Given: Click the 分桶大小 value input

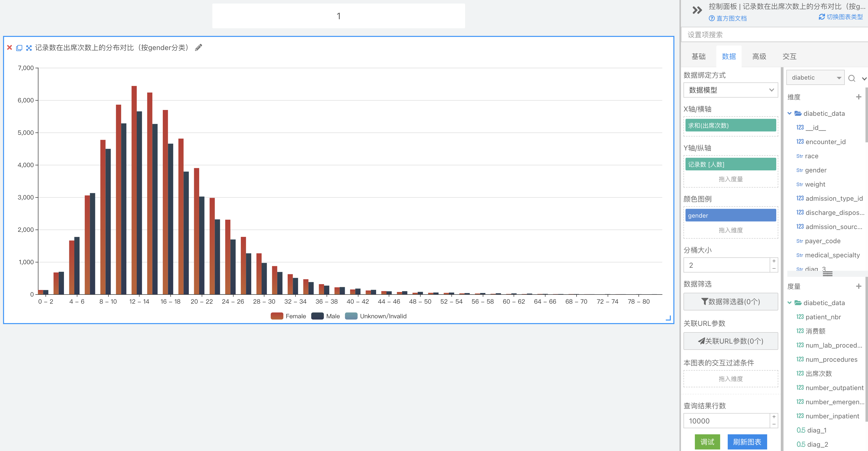Looking at the screenshot, I should [726, 265].
